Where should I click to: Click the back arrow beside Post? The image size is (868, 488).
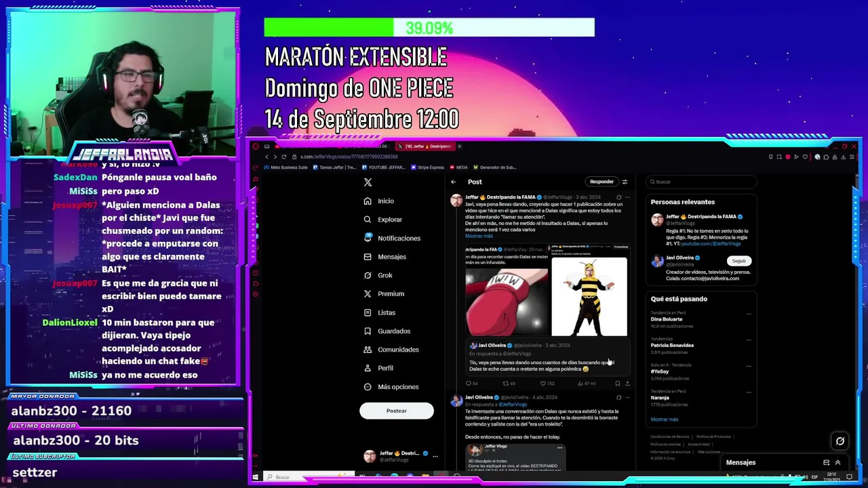[x=454, y=182]
